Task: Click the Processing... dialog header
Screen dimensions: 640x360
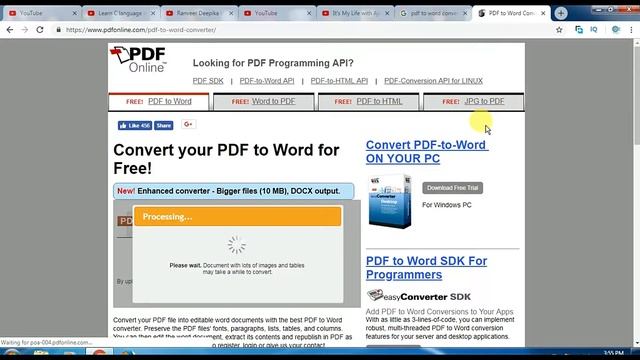Action: coord(238,216)
